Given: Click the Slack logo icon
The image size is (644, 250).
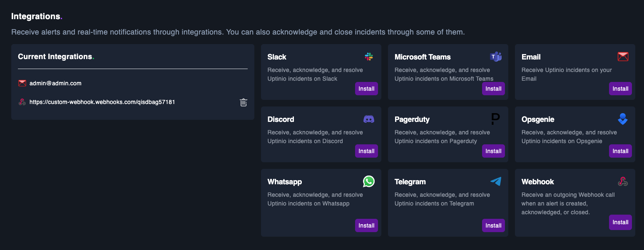Looking at the screenshot, I should click(369, 57).
